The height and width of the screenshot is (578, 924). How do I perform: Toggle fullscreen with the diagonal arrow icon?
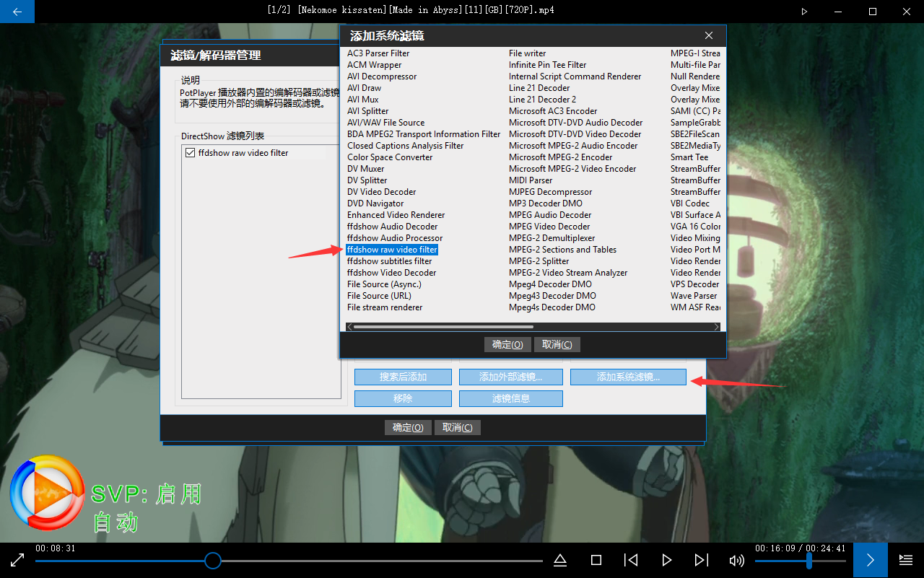[17, 560]
